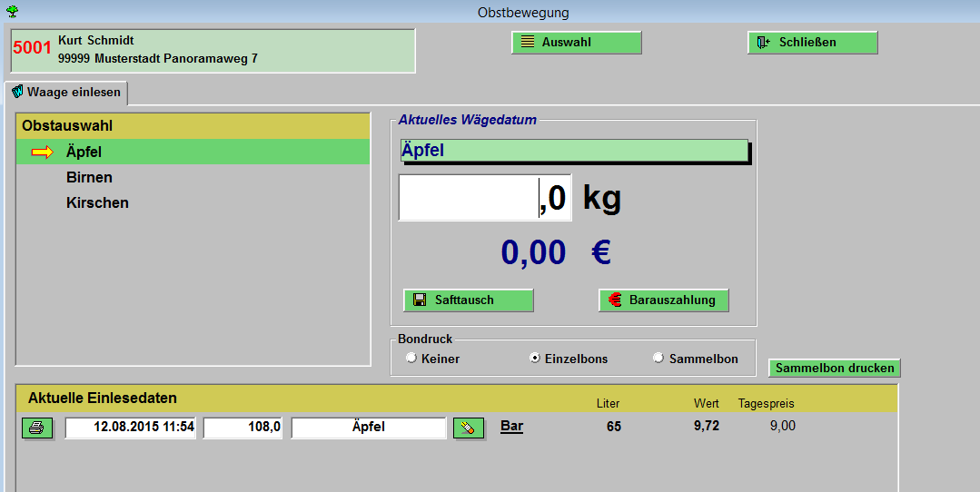Viewport: 980px width, 492px height.
Task: Select Birnen in the Obstauswahl list
Action: click(89, 178)
